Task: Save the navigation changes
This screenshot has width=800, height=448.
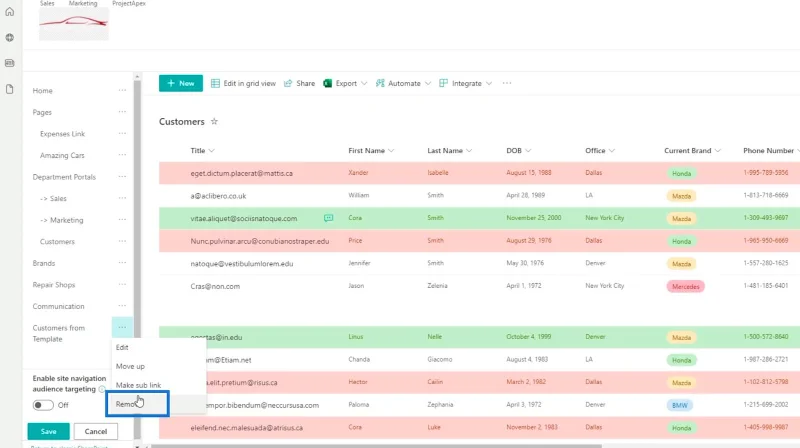Action: coord(48,431)
